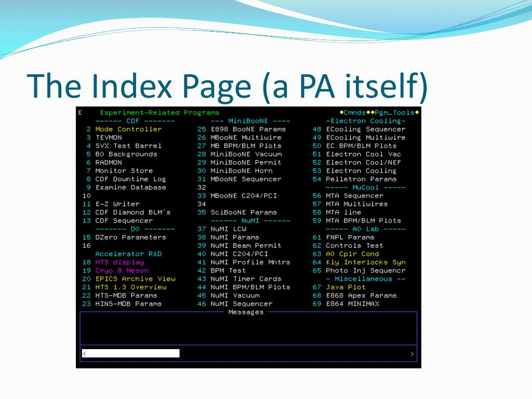Launch HTS 1.3 Overview
Image resolution: width=532 pixels, height=399 pixels.
pos(130,287)
